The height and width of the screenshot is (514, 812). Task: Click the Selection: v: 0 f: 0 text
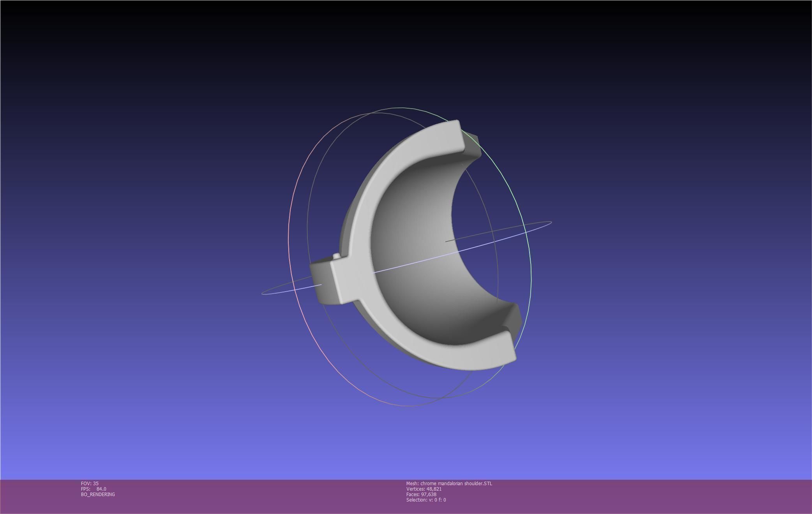pyautogui.click(x=426, y=500)
